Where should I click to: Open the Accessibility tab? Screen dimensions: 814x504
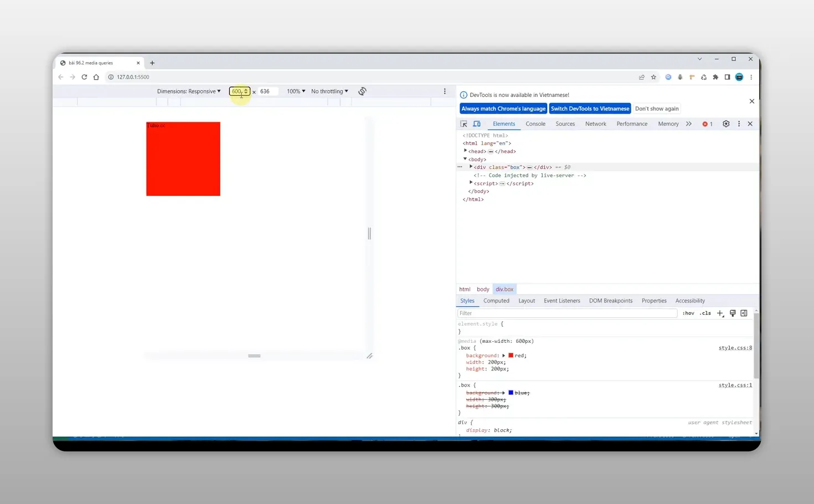[x=690, y=301]
